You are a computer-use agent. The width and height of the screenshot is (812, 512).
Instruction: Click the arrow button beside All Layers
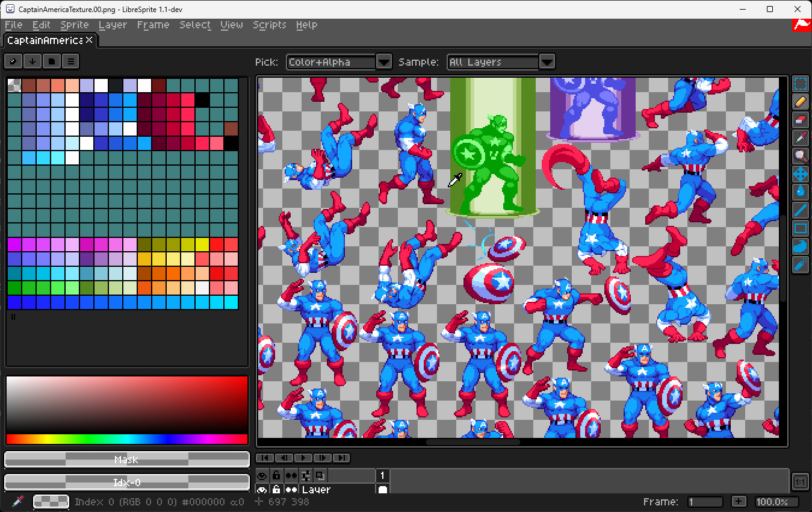click(547, 61)
